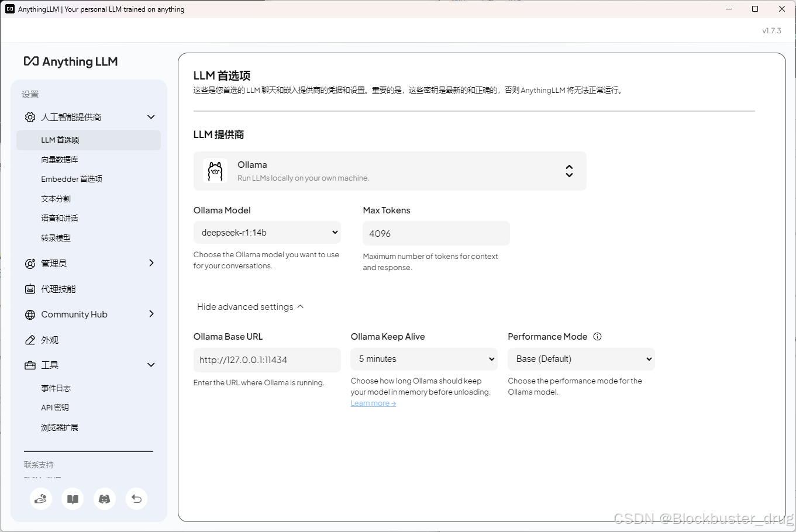Image resolution: width=796 pixels, height=532 pixels.
Task: Maximize the AnythingLLM window
Action: click(x=755, y=9)
